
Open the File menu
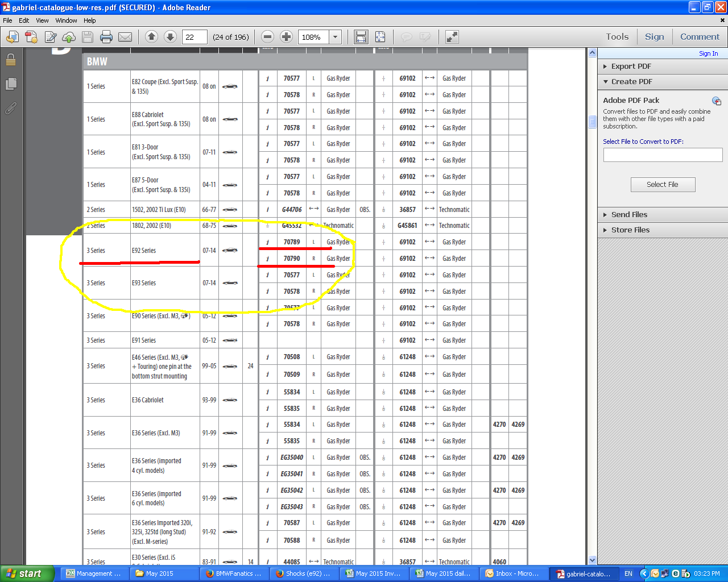pos(7,20)
